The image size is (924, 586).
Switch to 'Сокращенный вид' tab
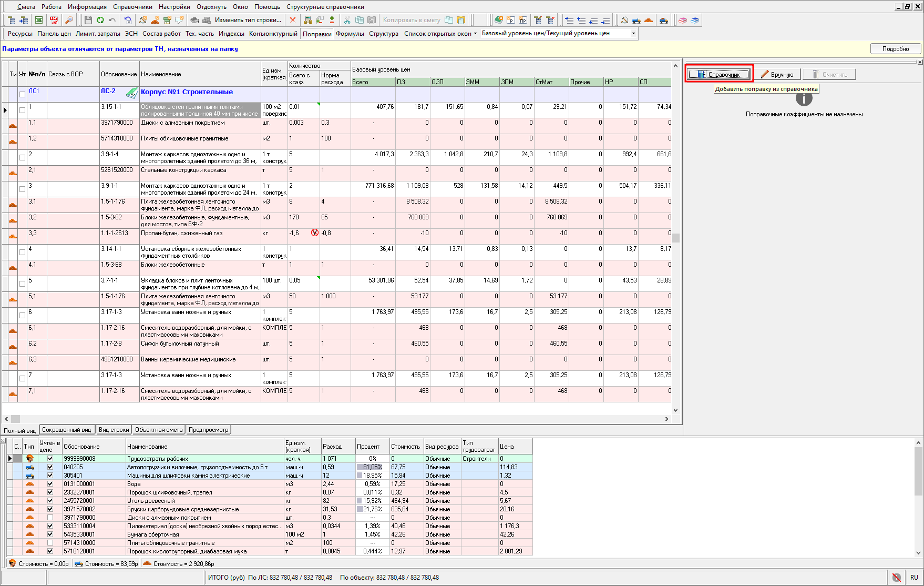pos(66,430)
